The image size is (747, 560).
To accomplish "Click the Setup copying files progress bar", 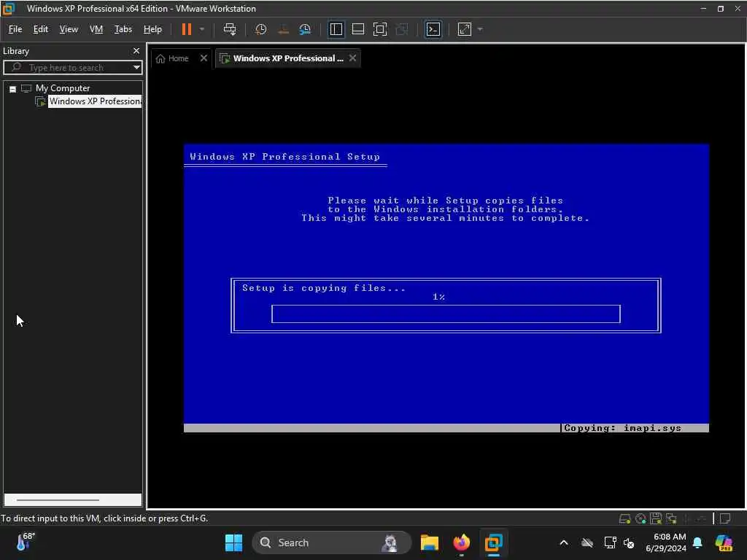I will coord(446,314).
